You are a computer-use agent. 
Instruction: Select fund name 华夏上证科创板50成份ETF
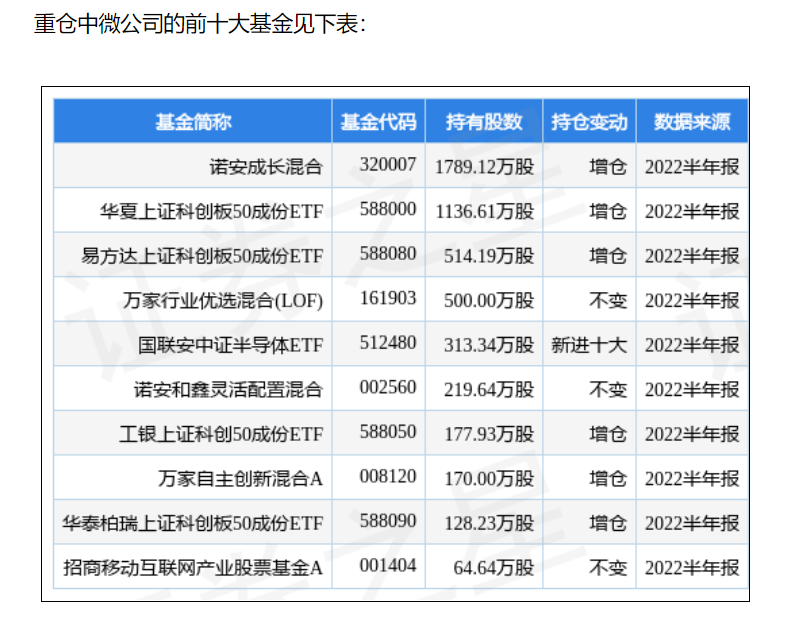(x=211, y=211)
